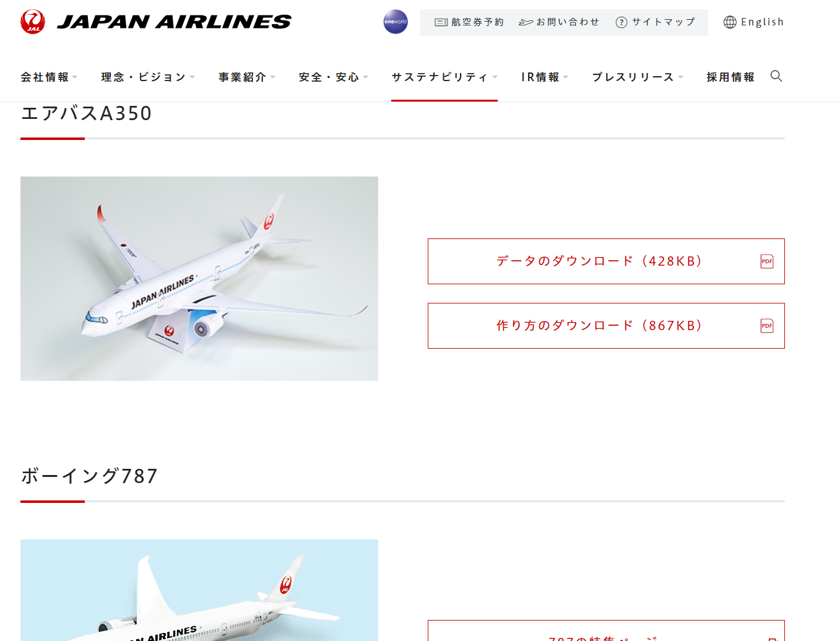Click the Boeing 787 paper model image
This screenshot has height=641, width=840.
click(199, 590)
